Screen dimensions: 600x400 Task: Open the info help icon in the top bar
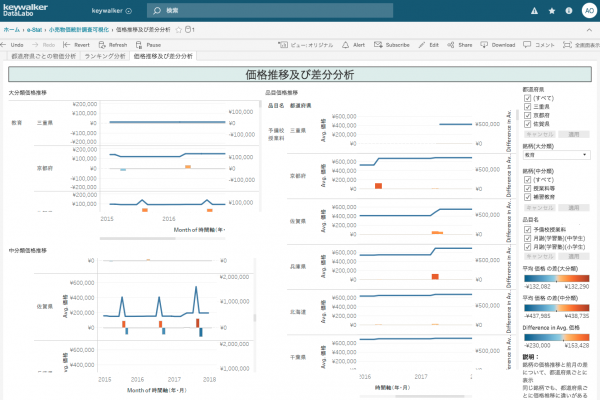pyautogui.click(x=569, y=11)
